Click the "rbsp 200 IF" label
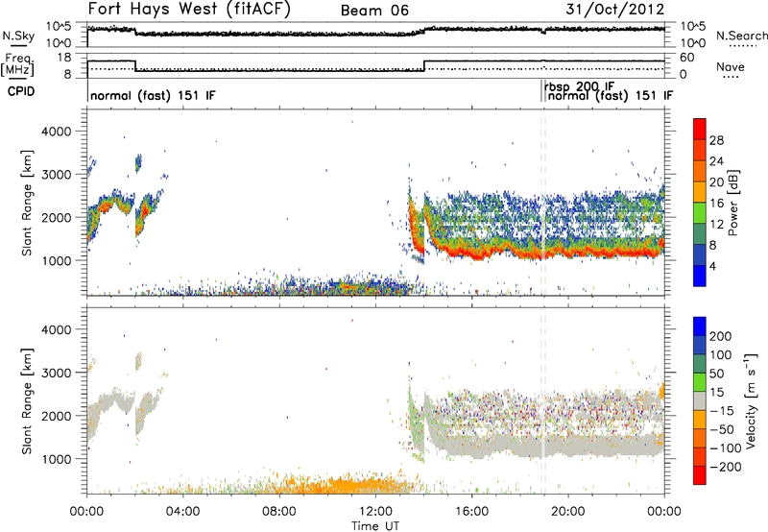768x532 pixels. (x=579, y=86)
